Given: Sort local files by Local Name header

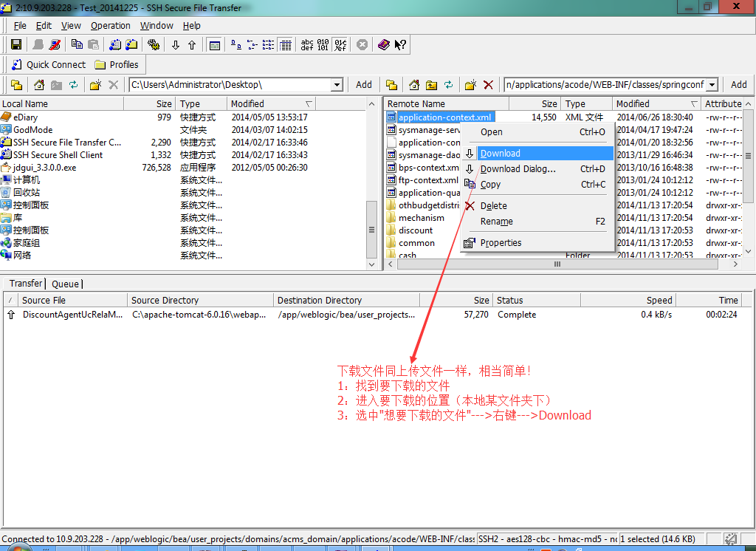Looking at the screenshot, I should click(x=62, y=103).
